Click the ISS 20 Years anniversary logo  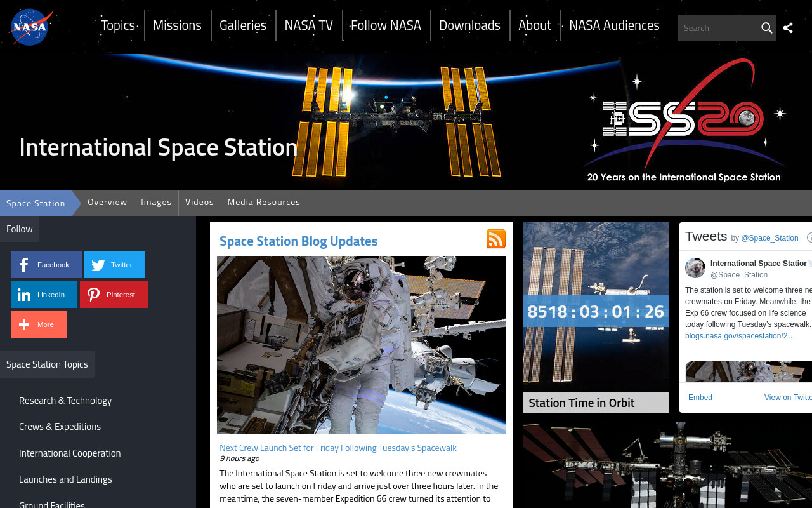pyautogui.click(x=684, y=121)
